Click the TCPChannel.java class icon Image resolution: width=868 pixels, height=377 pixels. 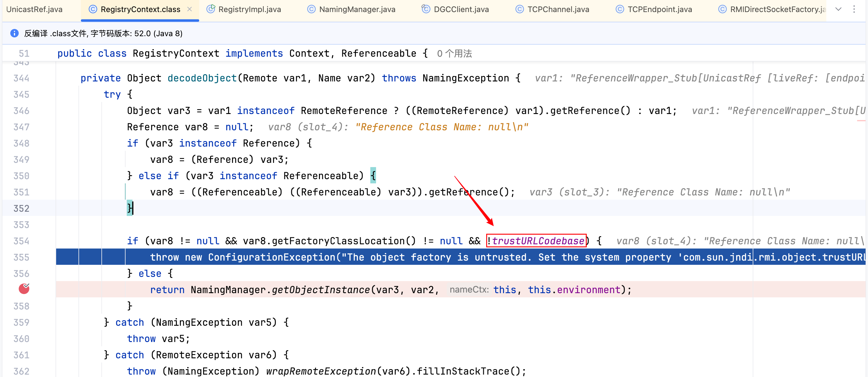click(x=520, y=9)
